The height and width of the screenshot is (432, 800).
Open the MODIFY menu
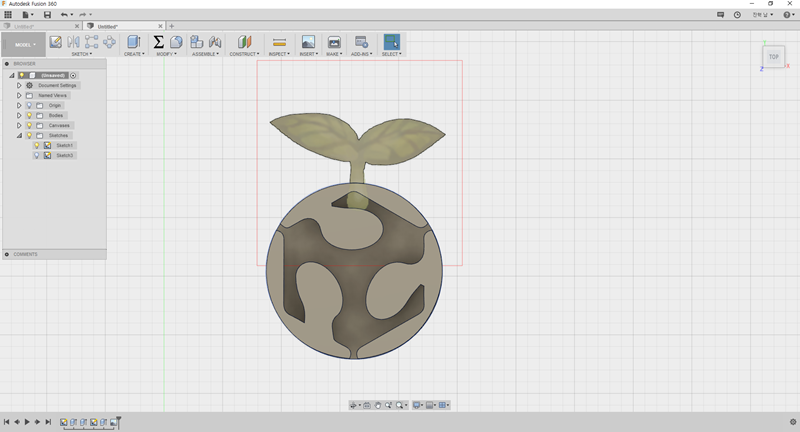pos(166,54)
